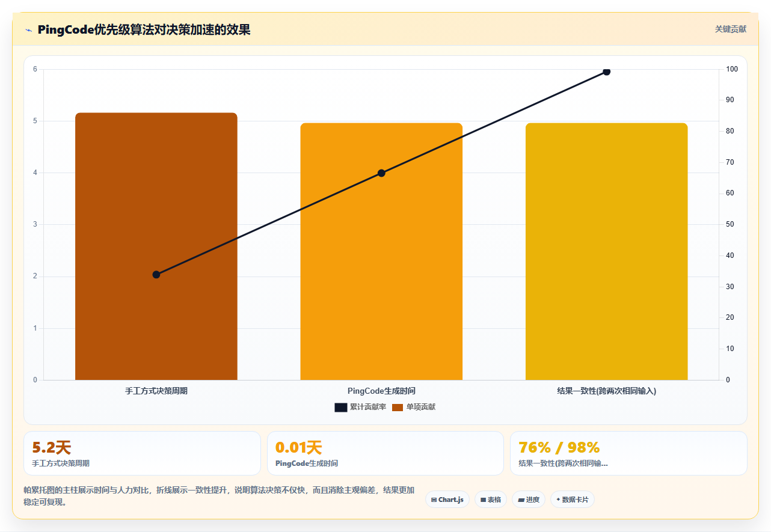Click the line point above 手工方式决策周期 bar
The width and height of the screenshot is (771, 532).
pos(156,275)
